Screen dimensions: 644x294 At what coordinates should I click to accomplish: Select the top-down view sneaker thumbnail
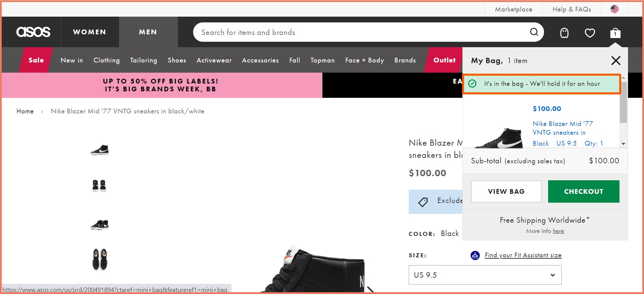point(100,259)
